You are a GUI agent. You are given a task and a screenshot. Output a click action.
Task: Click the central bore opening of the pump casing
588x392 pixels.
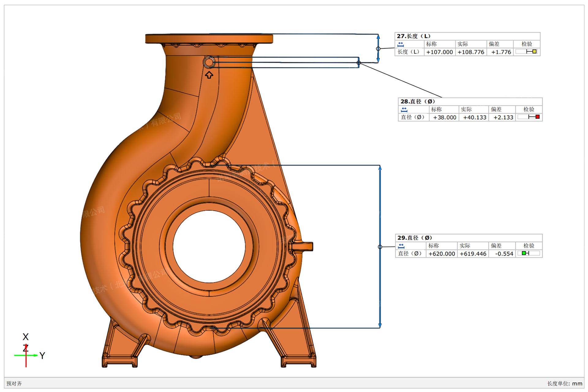(209, 247)
